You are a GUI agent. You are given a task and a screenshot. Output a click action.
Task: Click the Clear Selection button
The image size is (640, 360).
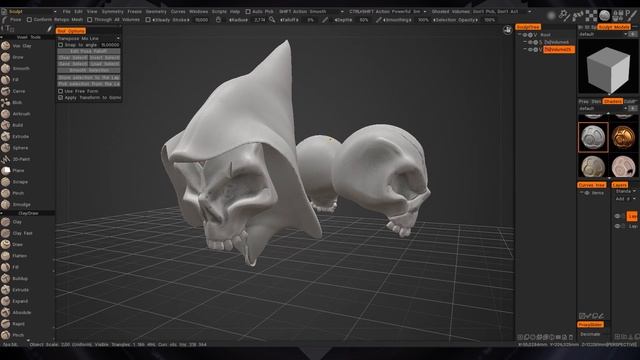(x=73, y=58)
